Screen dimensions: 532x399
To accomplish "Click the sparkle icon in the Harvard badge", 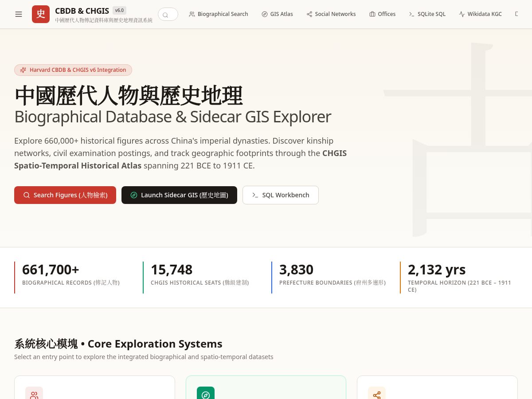I will point(23,70).
